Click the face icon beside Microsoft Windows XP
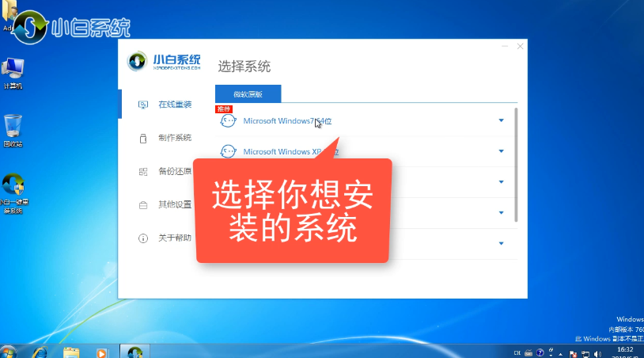 coord(228,151)
